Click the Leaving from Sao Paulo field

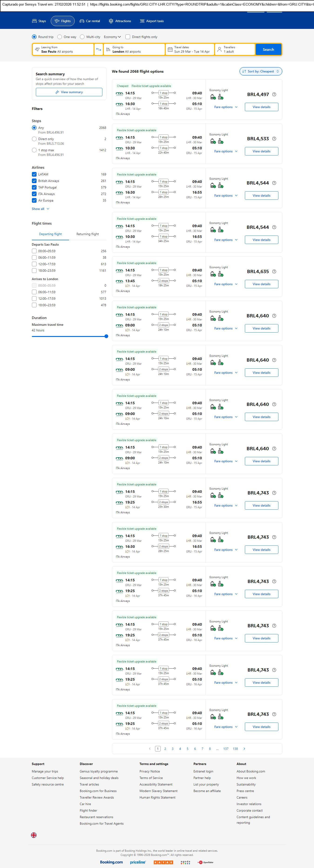tap(63, 50)
